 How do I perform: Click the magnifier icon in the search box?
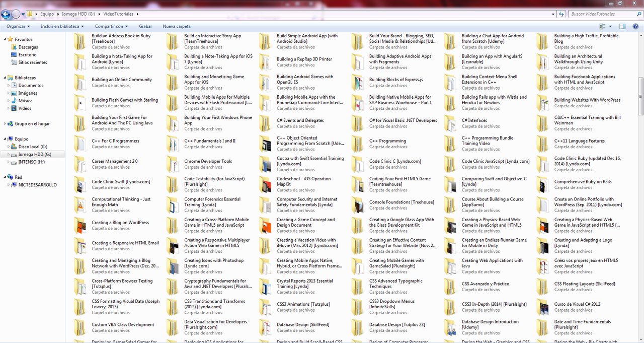(x=638, y=14)
